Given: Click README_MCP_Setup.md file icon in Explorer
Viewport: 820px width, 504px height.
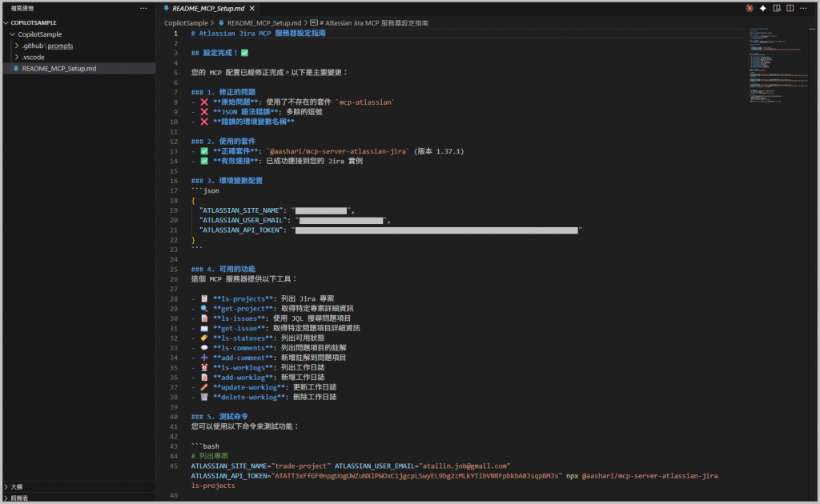Looking at the screenshot, I should point(16,69).
